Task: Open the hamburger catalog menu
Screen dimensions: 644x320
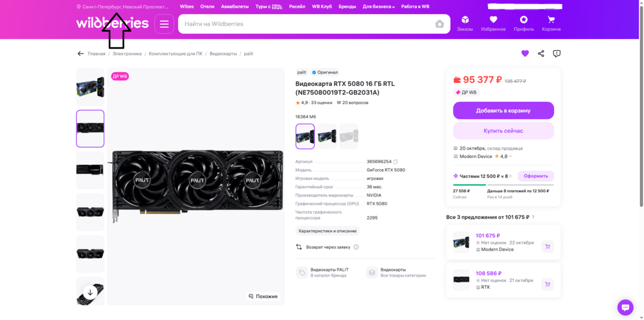Action: [x=164, y=24]
